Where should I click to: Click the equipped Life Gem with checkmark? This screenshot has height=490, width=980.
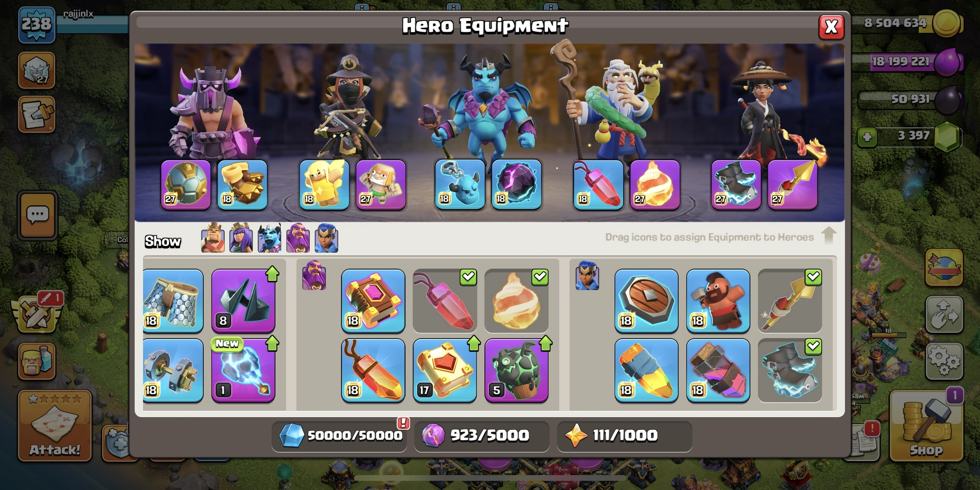tap(444, 301)
